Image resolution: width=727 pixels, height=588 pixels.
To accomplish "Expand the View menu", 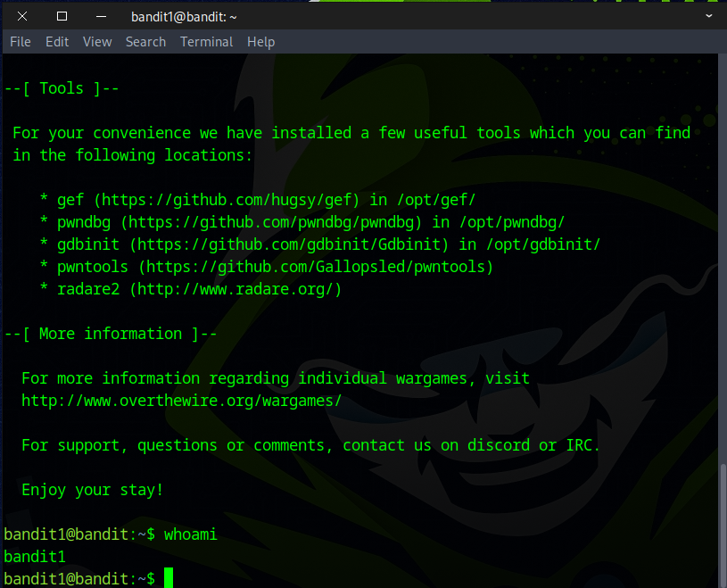I will tap(97, 42).
